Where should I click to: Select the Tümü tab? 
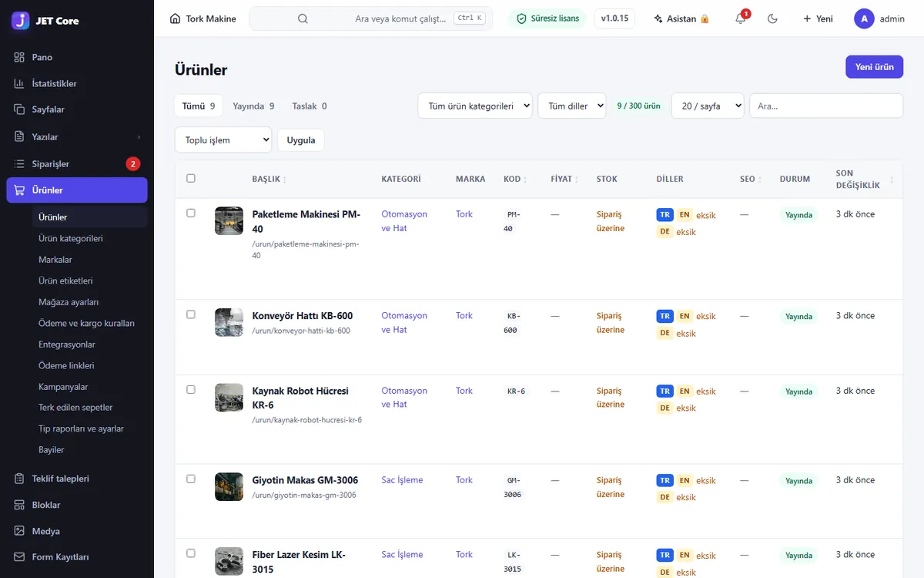199,106
